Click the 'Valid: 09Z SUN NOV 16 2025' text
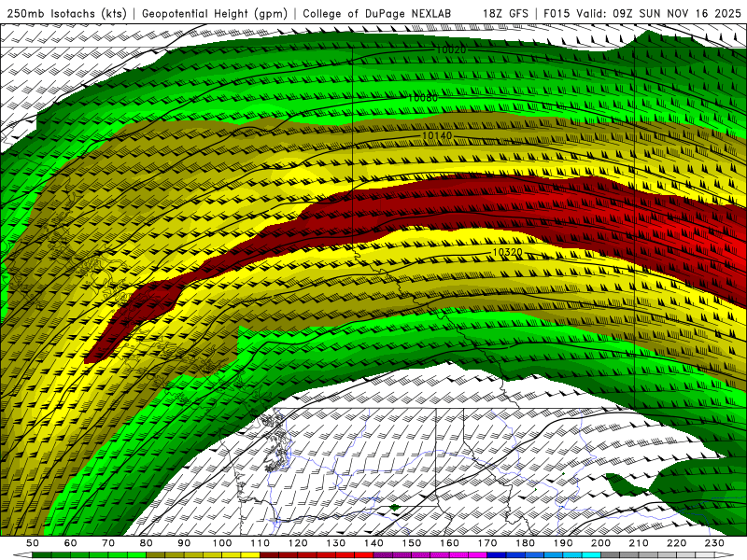This screenshot has width=747, height=560. [658, 13]
